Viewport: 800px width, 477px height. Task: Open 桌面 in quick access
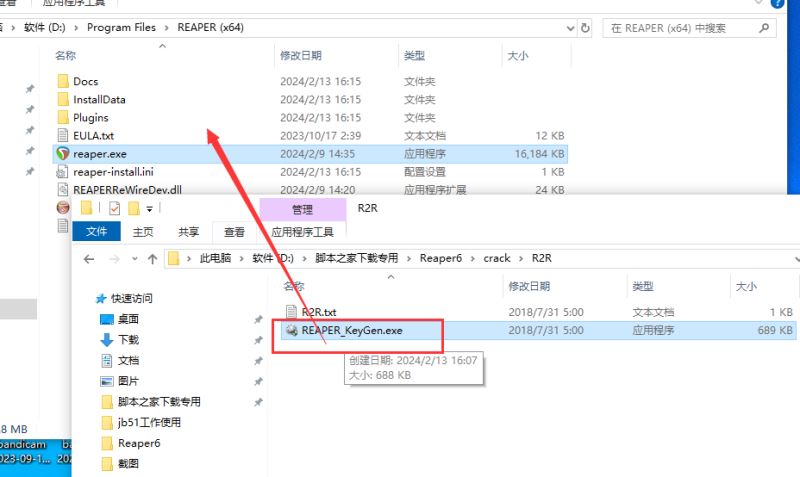click(x=128, y=319)
